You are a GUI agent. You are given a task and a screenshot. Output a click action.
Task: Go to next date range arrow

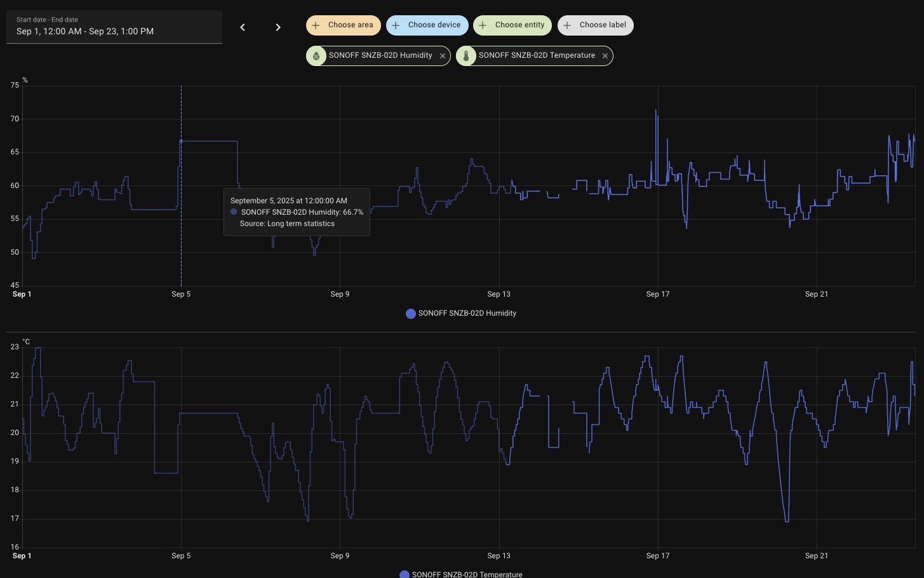tap(278, 27)
